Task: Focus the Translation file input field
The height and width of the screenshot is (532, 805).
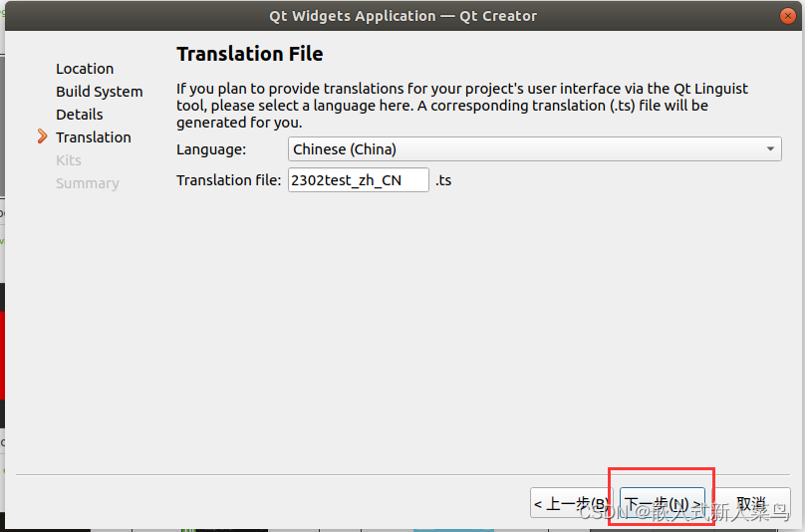Action: coord(359,179)
